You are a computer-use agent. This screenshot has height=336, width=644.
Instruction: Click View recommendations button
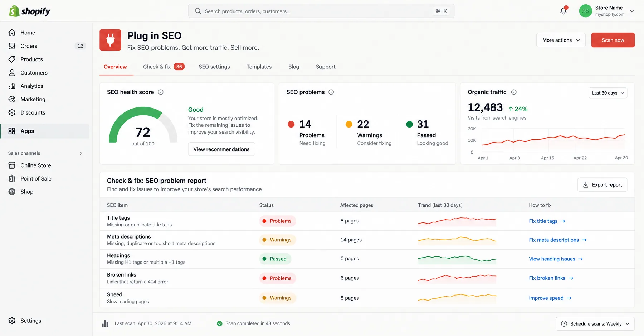coord(221,149)
